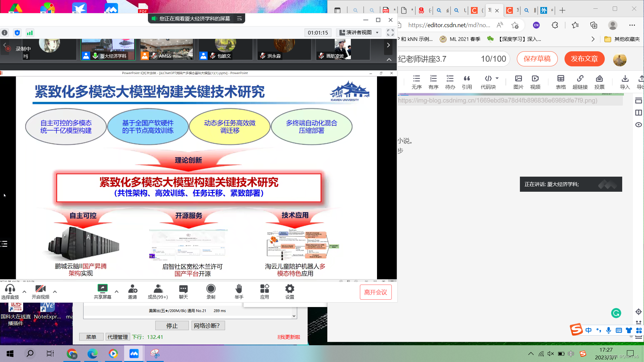Show previous participants in video strip
The height and width of the screenshot is (362, 644).
[5, 45]
